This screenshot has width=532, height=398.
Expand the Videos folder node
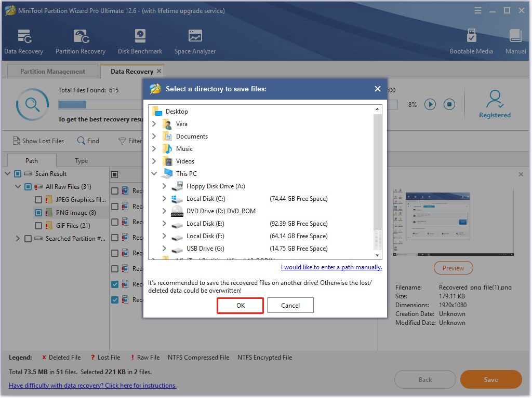[x=154, y=161]
